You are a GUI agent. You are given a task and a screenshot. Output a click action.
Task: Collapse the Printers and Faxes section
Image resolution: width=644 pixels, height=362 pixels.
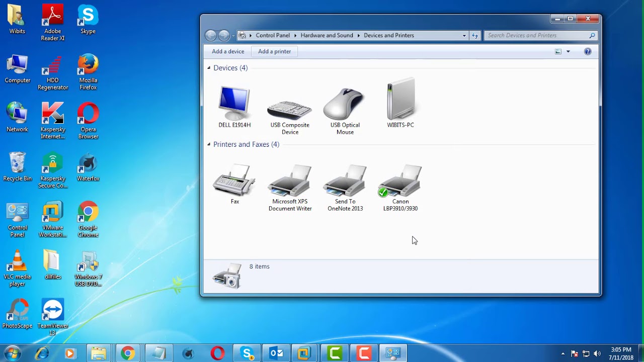(209, 144)
